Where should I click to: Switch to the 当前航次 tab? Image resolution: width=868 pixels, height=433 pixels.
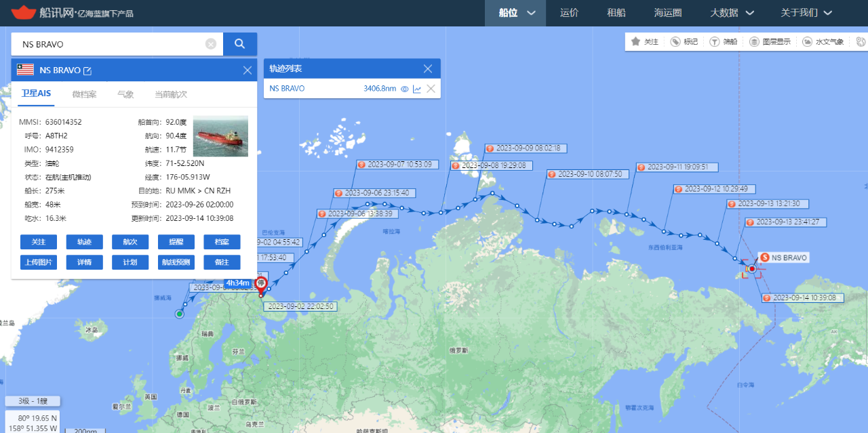click(171, 94)
